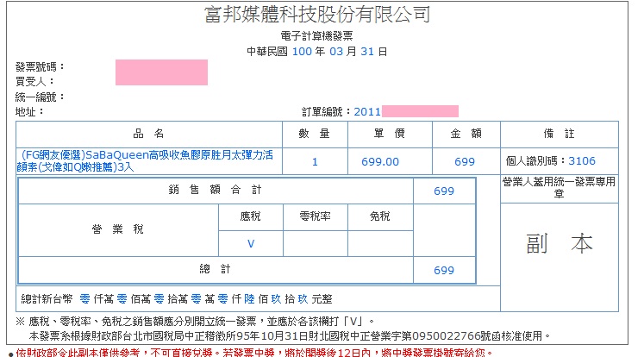The image size is (644, 357).
Task: Click the invoice date 100 年 03 月 31 日
Action: click(316, 52)
